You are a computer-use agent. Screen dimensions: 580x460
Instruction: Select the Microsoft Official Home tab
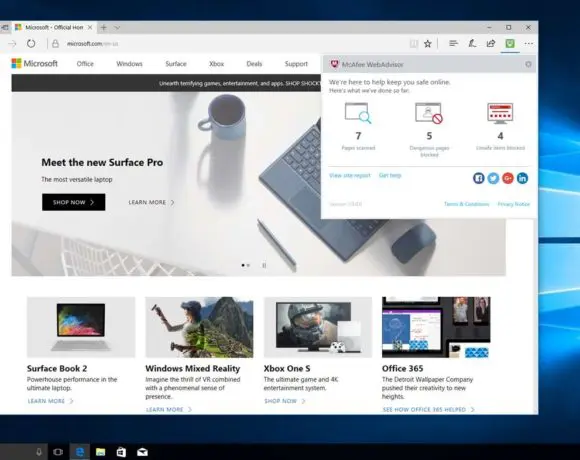point(54,27)
